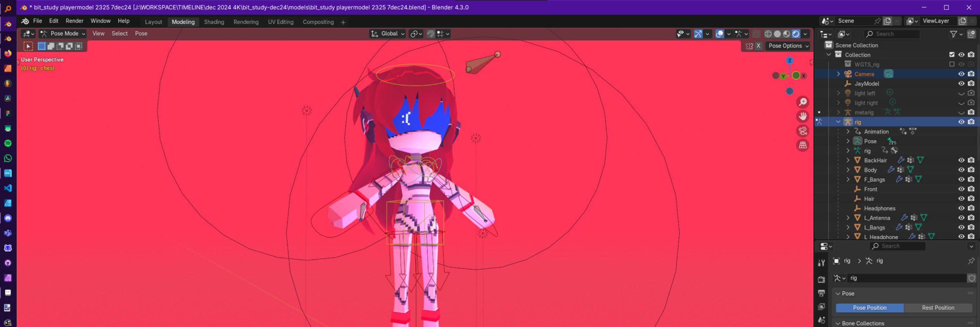The height and width of the screenshot is (327, 980).
Task: Open Firefox from the taskbar
Action: click(8, 53)
